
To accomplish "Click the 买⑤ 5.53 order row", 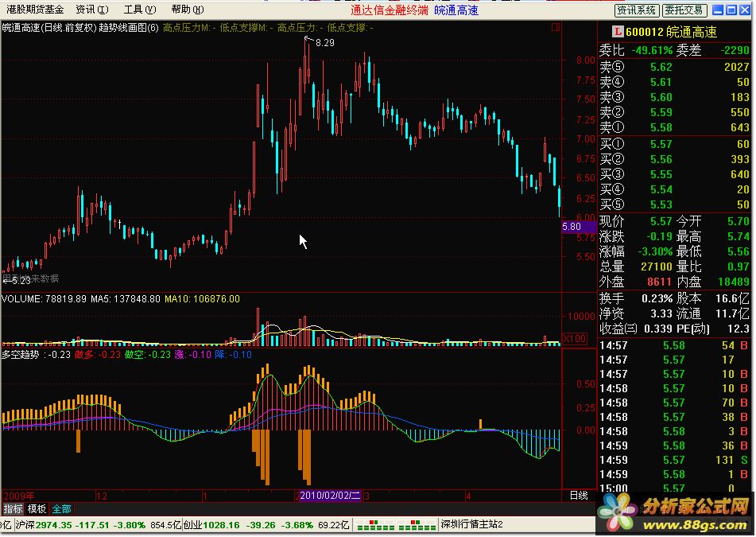I will (x=675, y=204).
